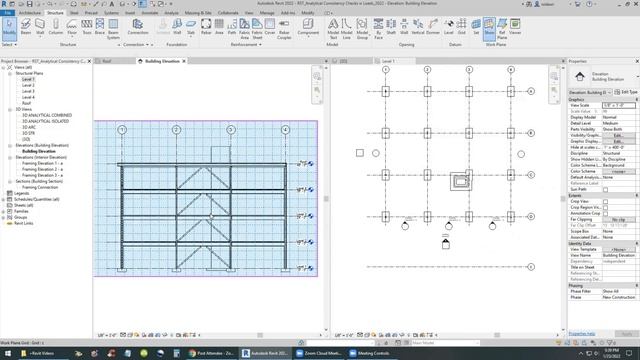Open the type selector dropdown arrow

[x=637, y=76]
